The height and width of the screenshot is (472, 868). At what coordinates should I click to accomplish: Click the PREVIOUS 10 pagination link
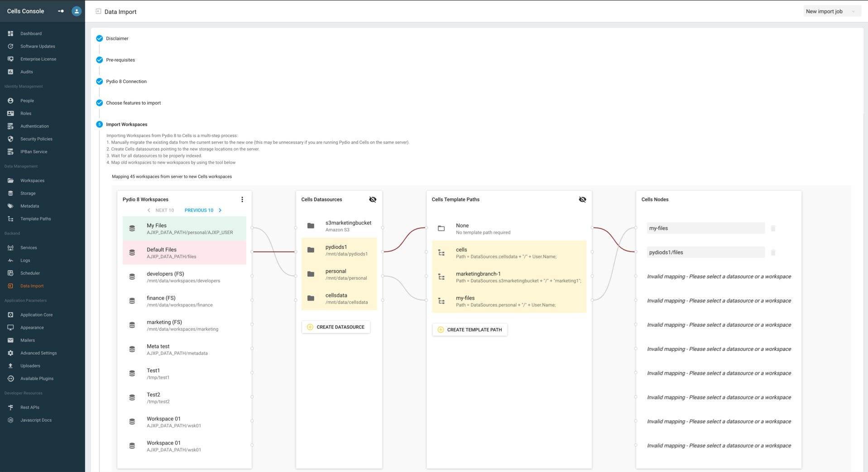coord(199,210)
